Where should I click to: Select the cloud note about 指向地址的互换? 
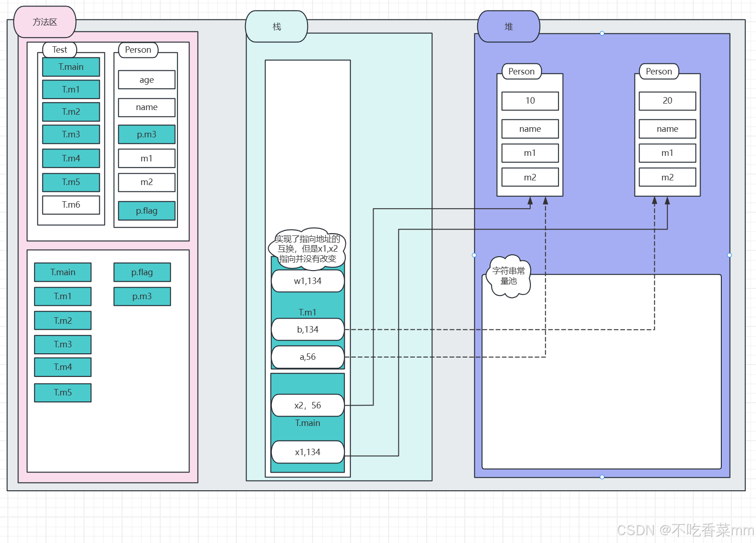coord(307,248)
